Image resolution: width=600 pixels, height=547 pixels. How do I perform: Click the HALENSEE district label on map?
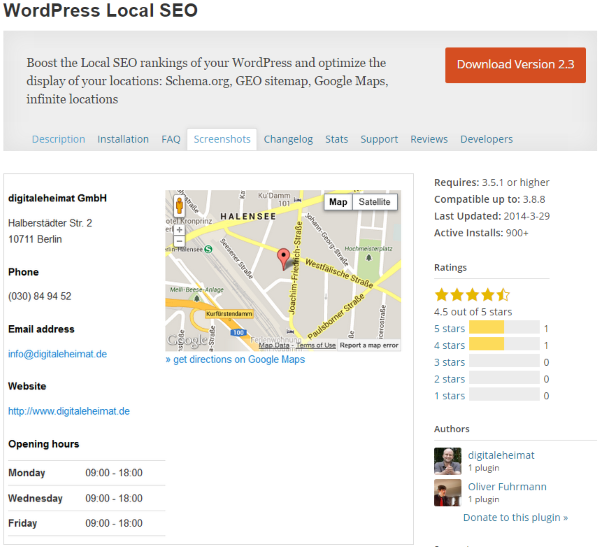[248, 217]
